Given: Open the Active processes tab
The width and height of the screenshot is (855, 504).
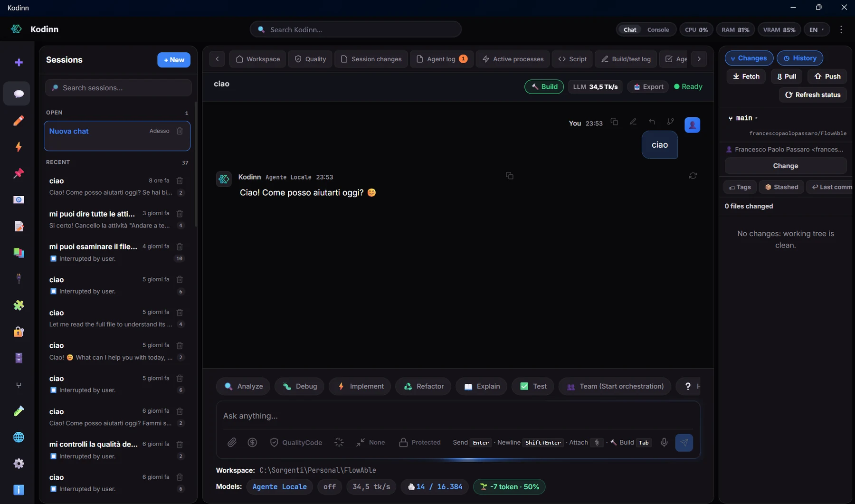Looking at the screenshot, I should point(513,59).
